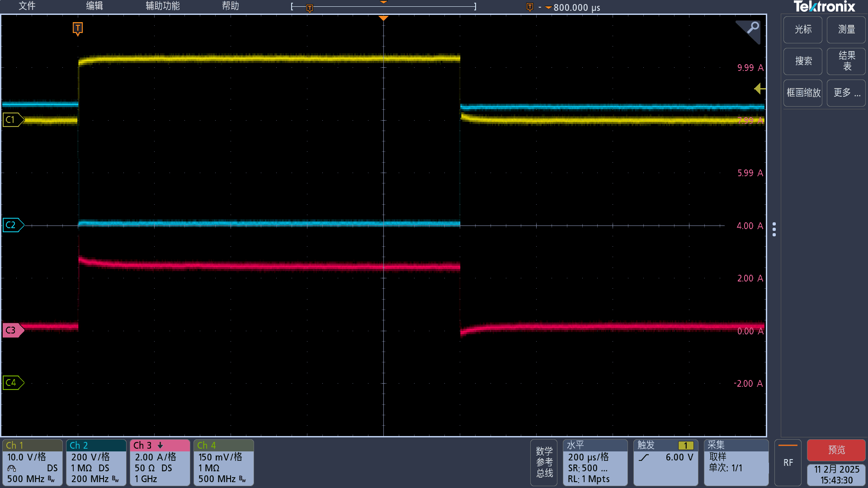Open the 触发 trigger settings badge
This screenshot has height=488, width=868.
pyautogui.click(x=665, y=462)
